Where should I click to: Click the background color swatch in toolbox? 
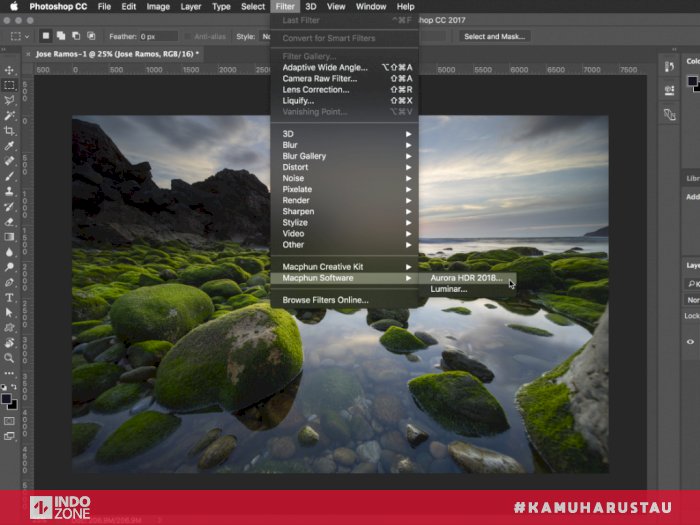(x=13, y=405)
